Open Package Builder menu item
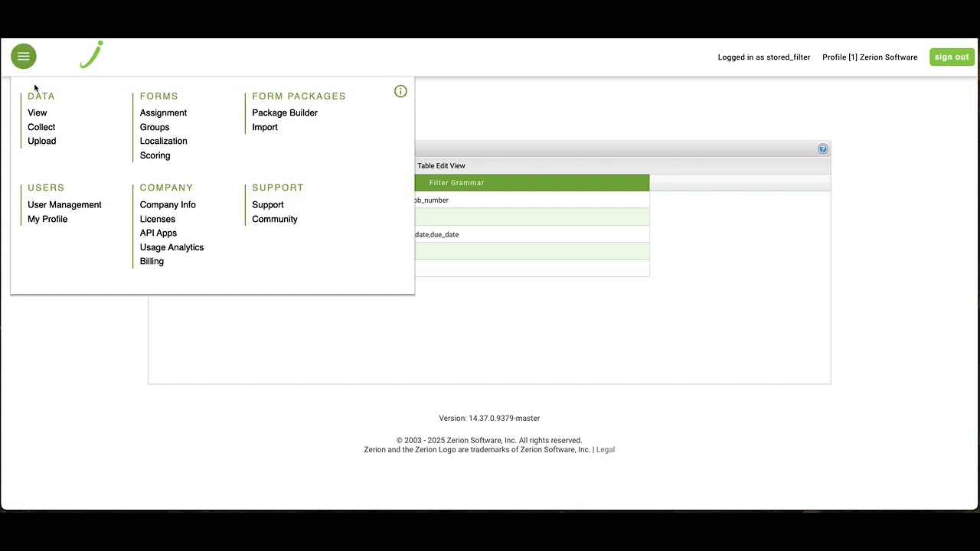Screen dimensions: 980x551 pos(285,112)
